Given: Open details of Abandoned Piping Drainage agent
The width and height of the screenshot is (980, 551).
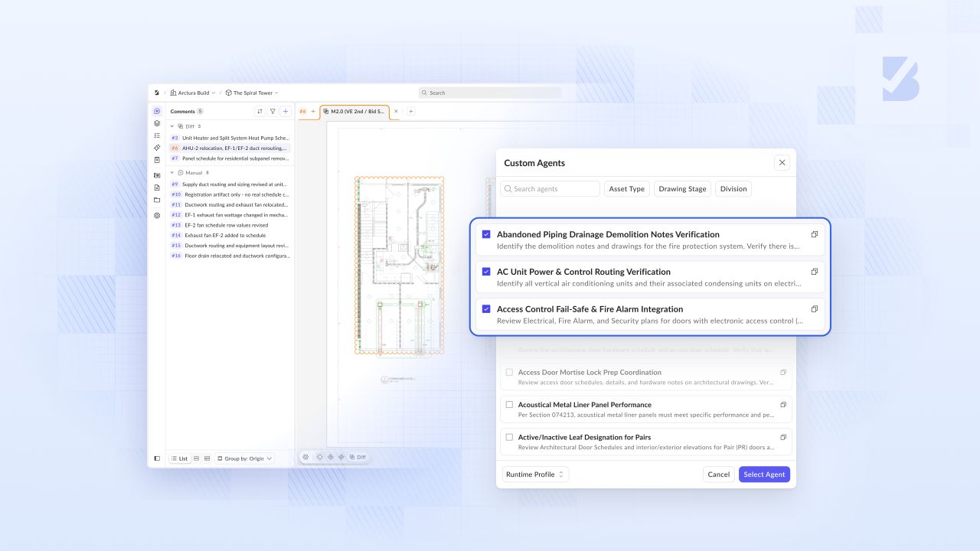Looking at the screenshot, I should tap(815, 234).
